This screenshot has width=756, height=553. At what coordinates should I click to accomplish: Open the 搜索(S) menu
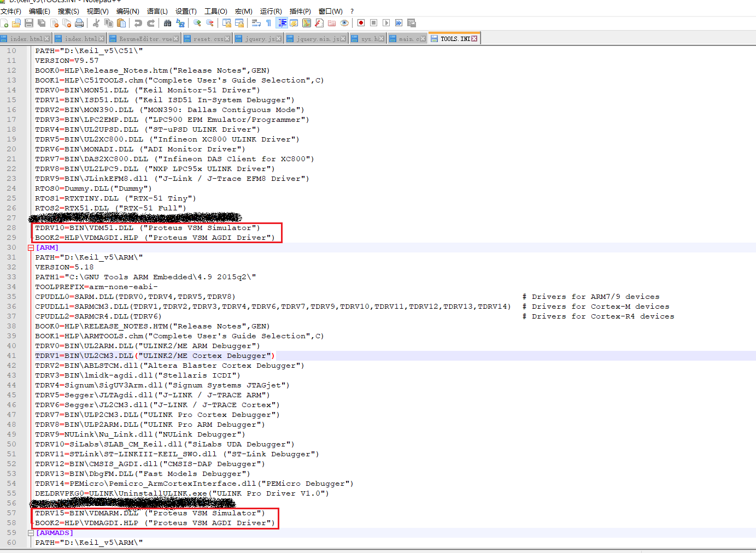(68, 11)
